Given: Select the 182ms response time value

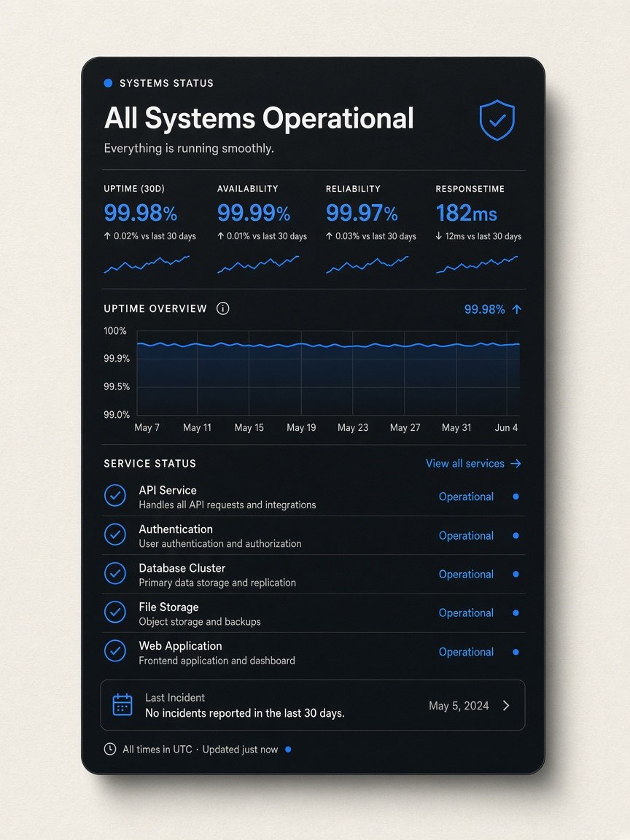Looking at the screenshot, I should pyautogui.click(x=467, y=213).
